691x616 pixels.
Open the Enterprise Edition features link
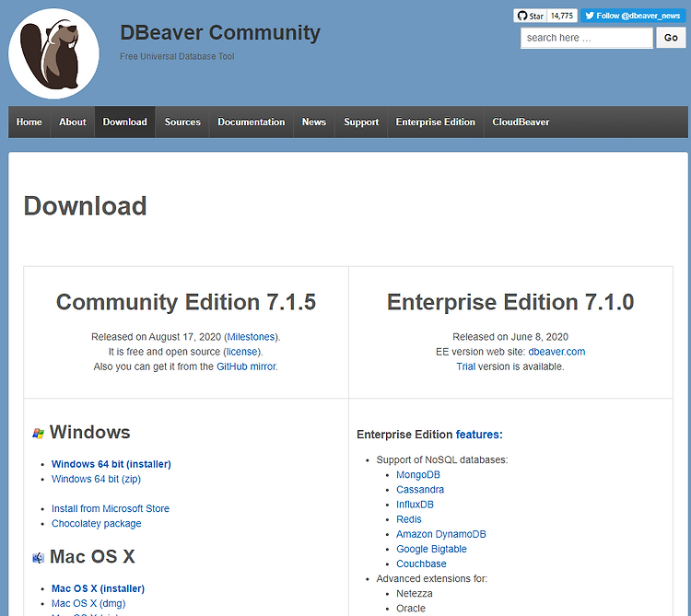(x=479, y=435)
